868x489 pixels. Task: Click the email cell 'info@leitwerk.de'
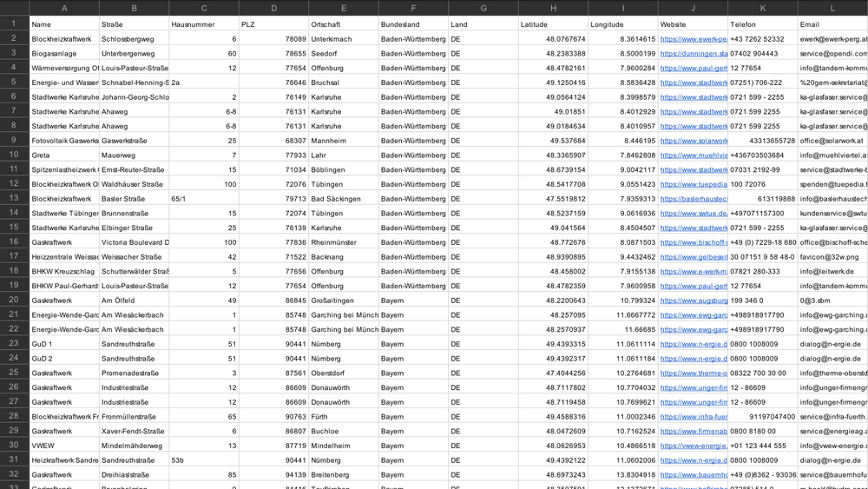tap(832, 271)
